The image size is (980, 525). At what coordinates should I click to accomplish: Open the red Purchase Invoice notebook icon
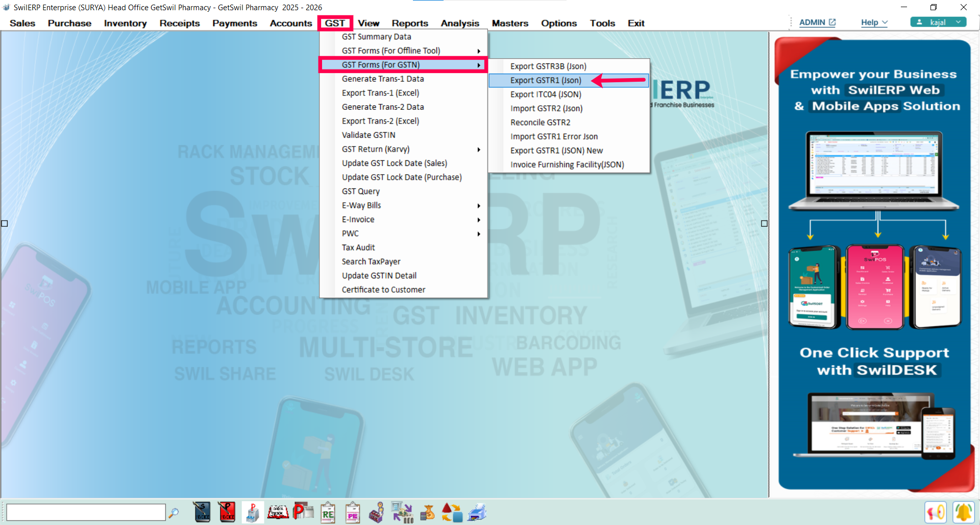pos(227,512)
